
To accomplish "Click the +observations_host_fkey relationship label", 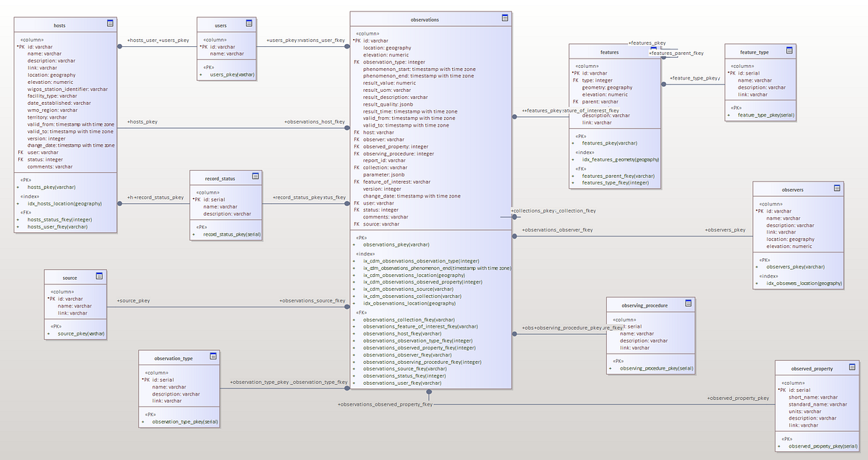I will tap(315, 122).
